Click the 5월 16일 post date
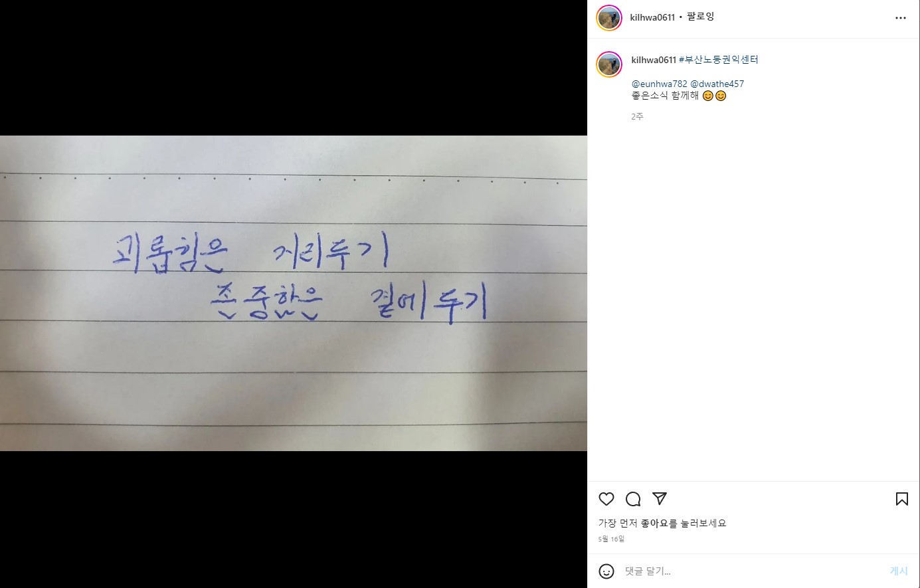 point(611,539)
